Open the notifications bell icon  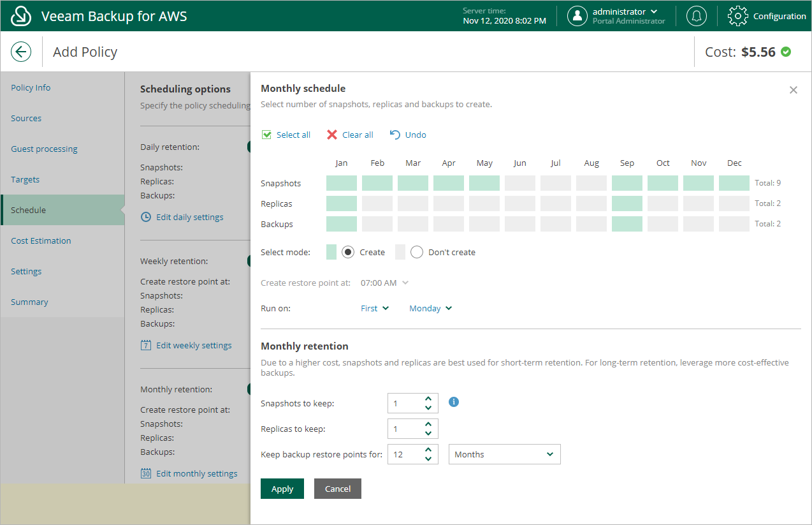coord(697,16)
